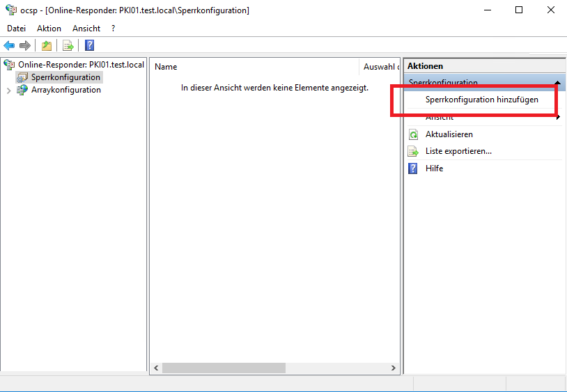Open the Datei menu
Screen dimensions: 567x392
tap(16, 29)
